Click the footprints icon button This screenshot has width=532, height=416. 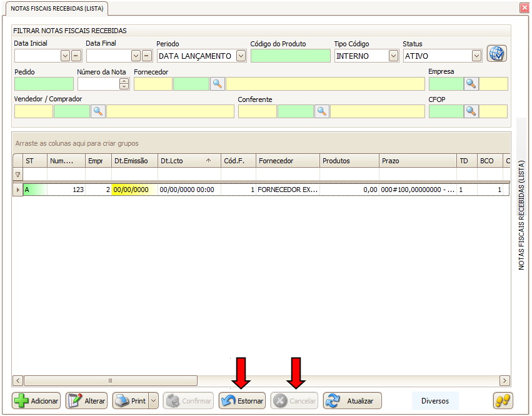503,401
